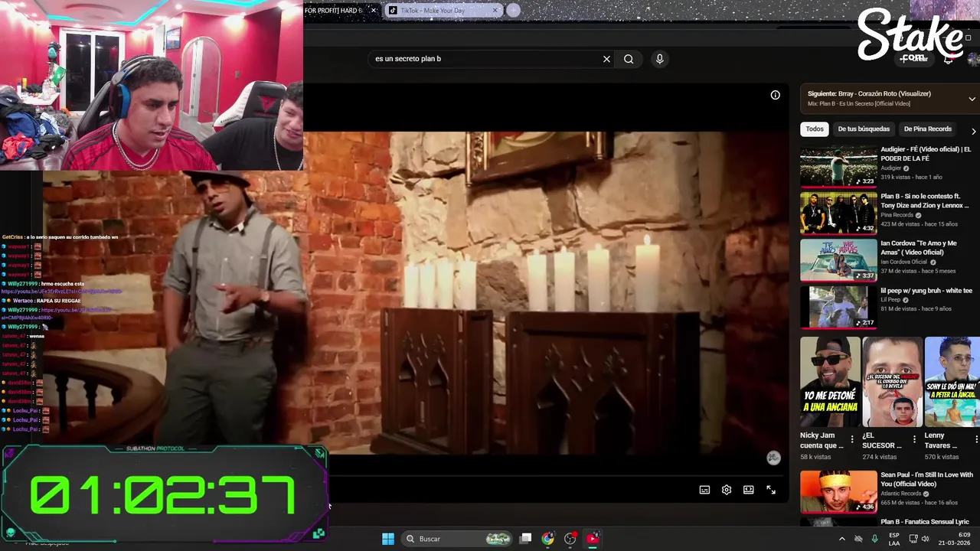Click the cloud sync disabled tray icon

pyautogui.click(x=858, y=539)
